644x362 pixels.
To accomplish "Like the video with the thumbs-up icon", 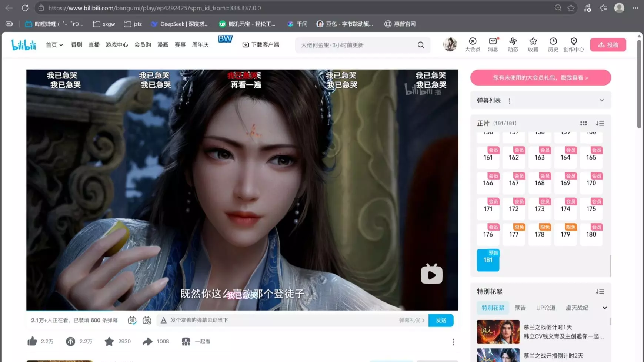I will point(32,341).
